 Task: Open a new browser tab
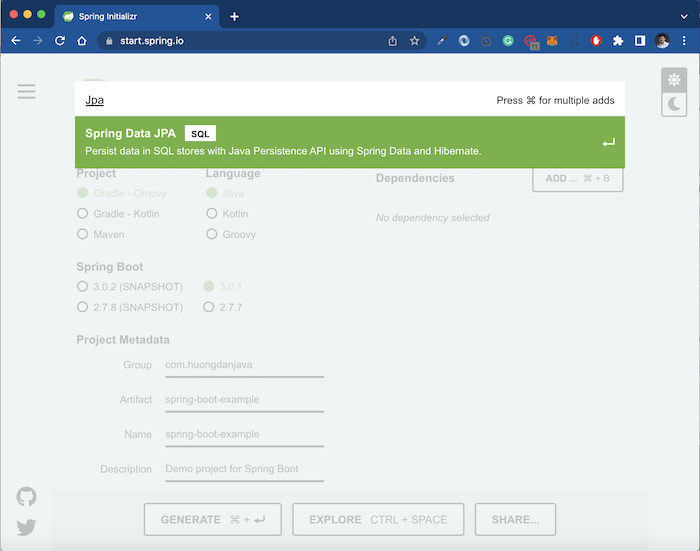(x=234, y=17)
